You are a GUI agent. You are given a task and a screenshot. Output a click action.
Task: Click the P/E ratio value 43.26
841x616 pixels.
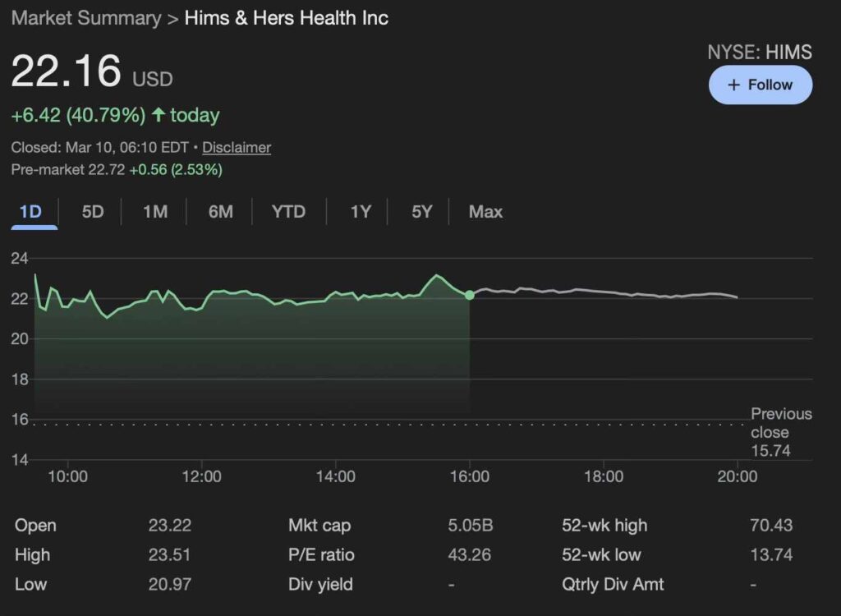tap(469, 555)
